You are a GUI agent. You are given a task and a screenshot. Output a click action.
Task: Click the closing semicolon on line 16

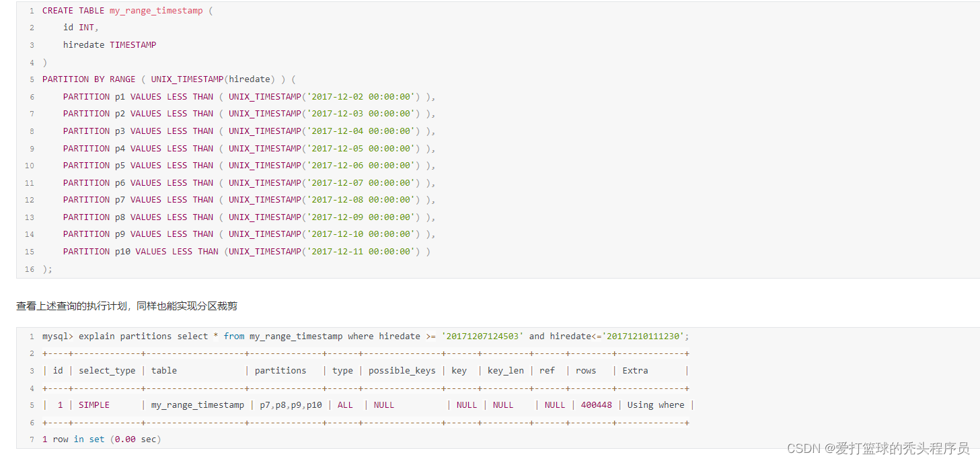coord(48,269)
